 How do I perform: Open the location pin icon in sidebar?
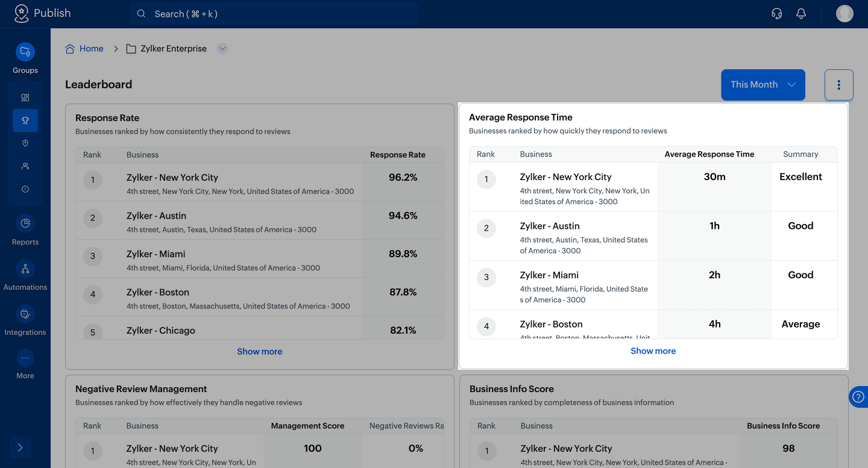(x=25, y=143)
